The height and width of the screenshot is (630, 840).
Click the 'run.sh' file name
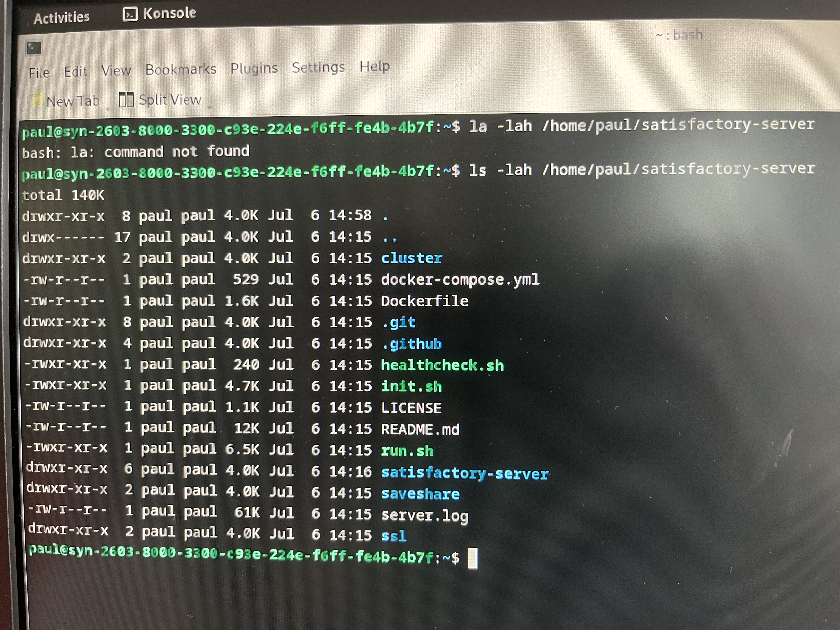407,451
